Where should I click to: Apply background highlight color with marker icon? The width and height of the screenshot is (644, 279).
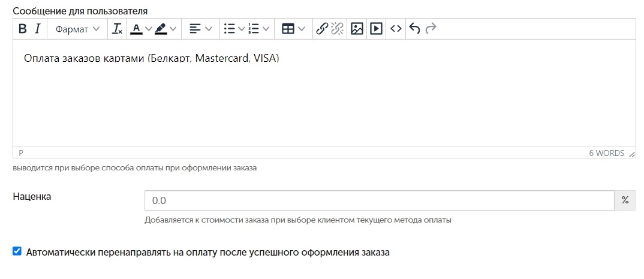(x=161, y=29)
